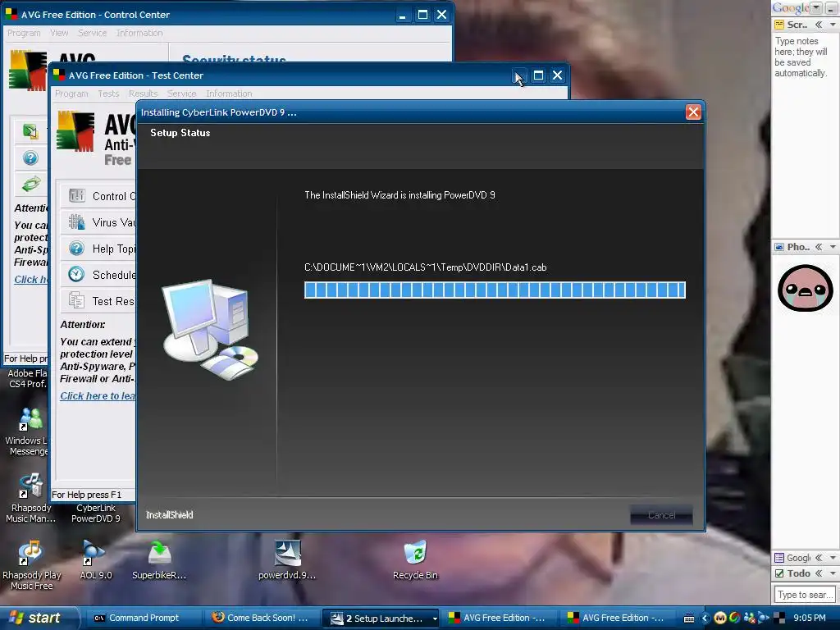Switch to first AVG Free Edition taskbar item
The width and height of the screenshot is (840, 630).
click(498, 618)
